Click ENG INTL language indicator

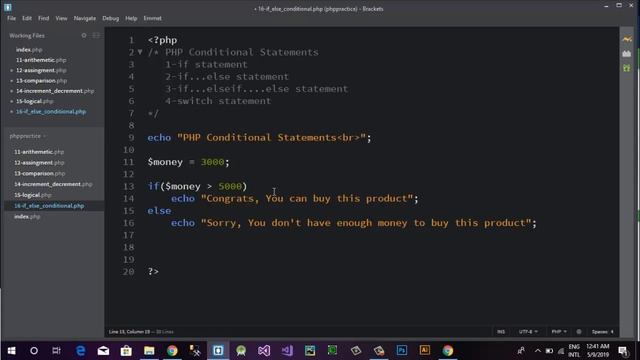click(x=574, y=351)
